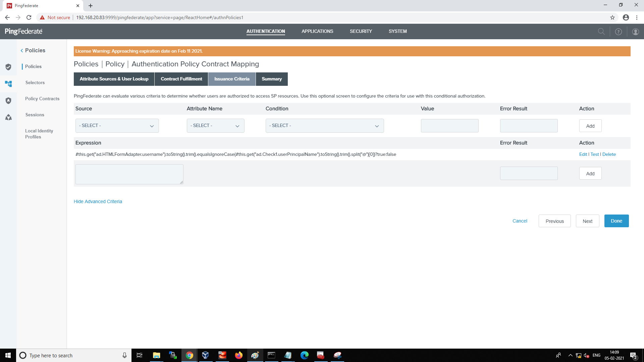The height and width of the screenshot is (362, 644).
Task: Switch to the Contract Fulfillment tab
Action: pyautogui.click(x=181, y=79)
